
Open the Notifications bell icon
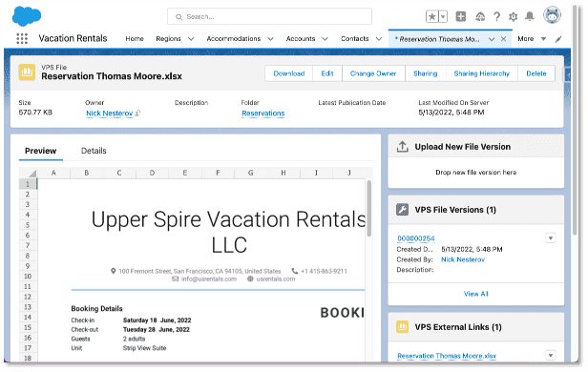530,16
